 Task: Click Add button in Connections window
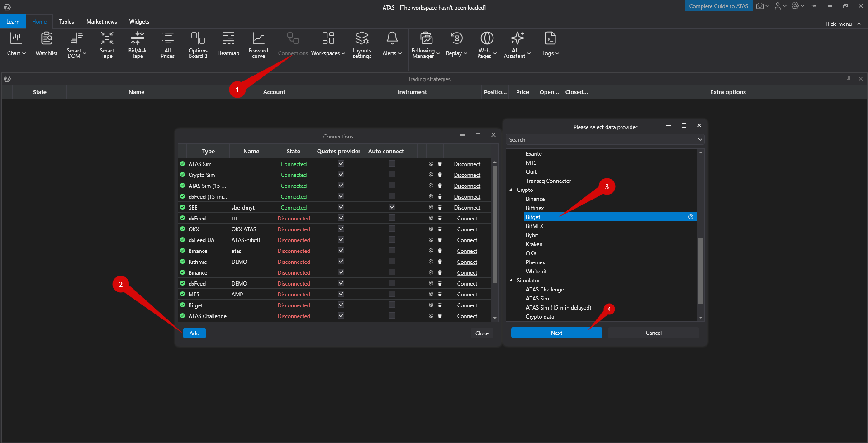194,333
